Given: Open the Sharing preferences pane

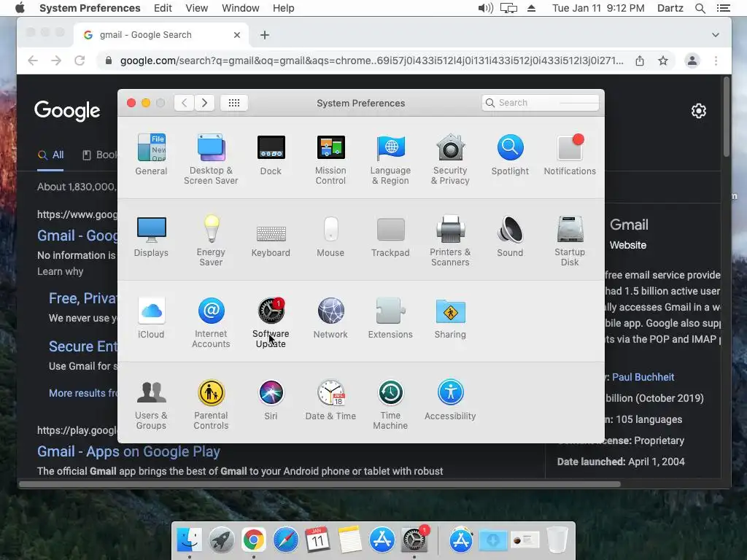Looking at the screenshot, I should 450,318.
